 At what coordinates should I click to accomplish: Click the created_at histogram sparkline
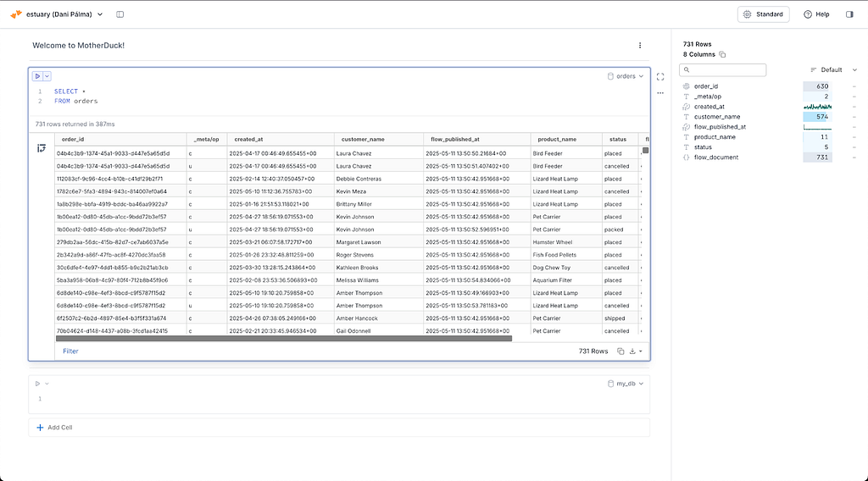818,107
